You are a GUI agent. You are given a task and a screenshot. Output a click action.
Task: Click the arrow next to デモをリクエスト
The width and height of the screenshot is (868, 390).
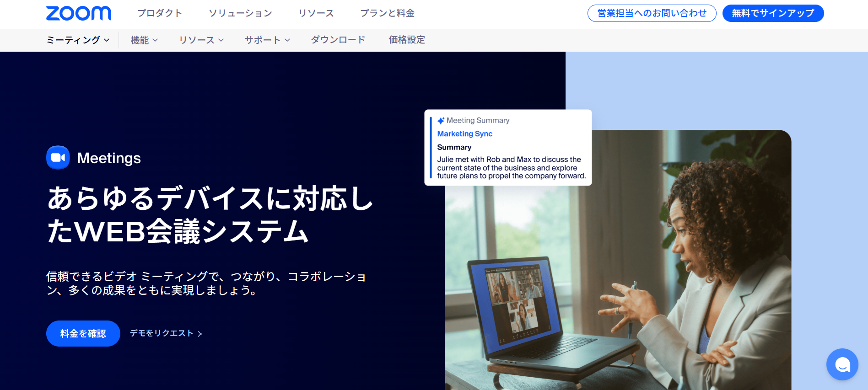200,334
